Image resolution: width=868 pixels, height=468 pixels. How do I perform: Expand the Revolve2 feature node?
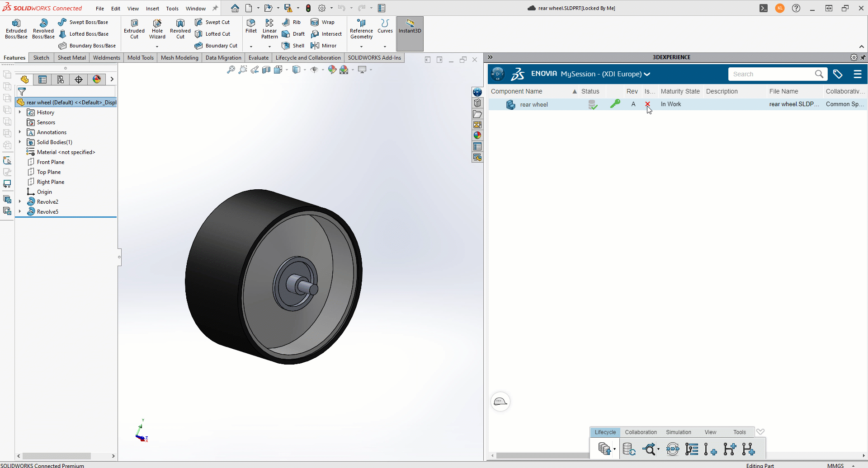(20, 202)
